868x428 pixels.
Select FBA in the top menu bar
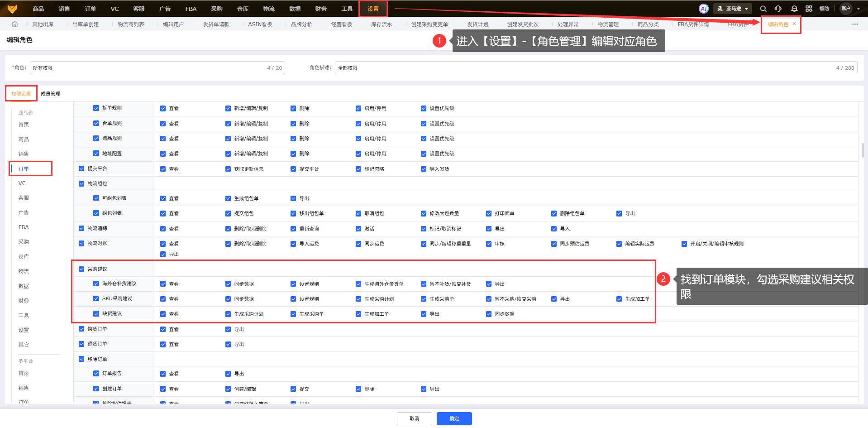pos(191,9)
